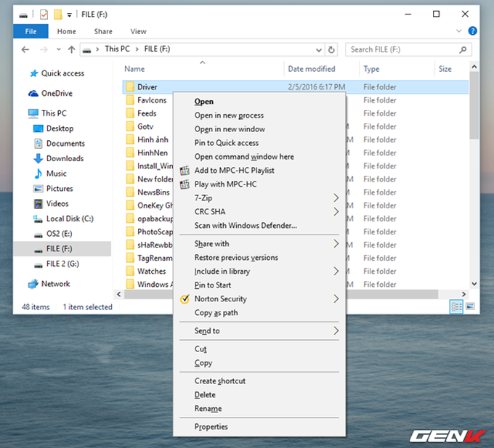The width and height of the screenshot is (494, 448).
Task: Click the MPC-HC icon next to Play with MPC-HC
Action: point(185,184)
